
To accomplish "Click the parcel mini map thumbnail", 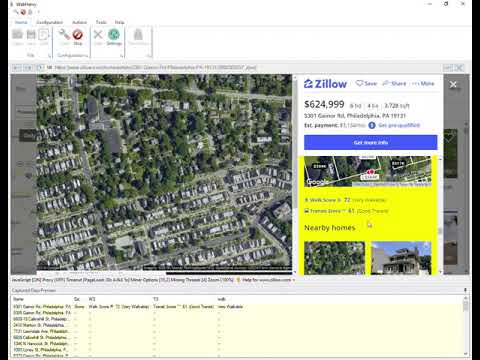I will pos(368,171).
